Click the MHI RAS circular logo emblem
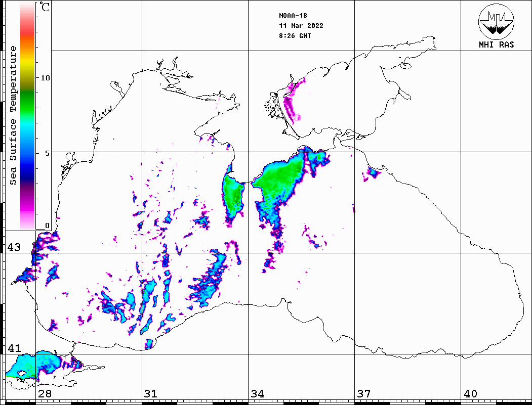The image size is (532, 405). (496, 21)
